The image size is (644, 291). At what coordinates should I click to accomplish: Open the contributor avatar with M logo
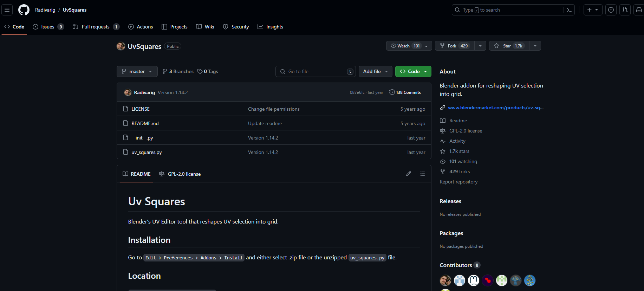474,280
